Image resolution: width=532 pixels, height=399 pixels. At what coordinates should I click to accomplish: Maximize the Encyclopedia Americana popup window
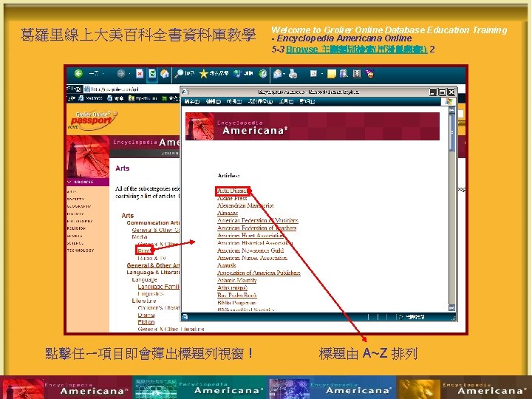tap(442, 92)
